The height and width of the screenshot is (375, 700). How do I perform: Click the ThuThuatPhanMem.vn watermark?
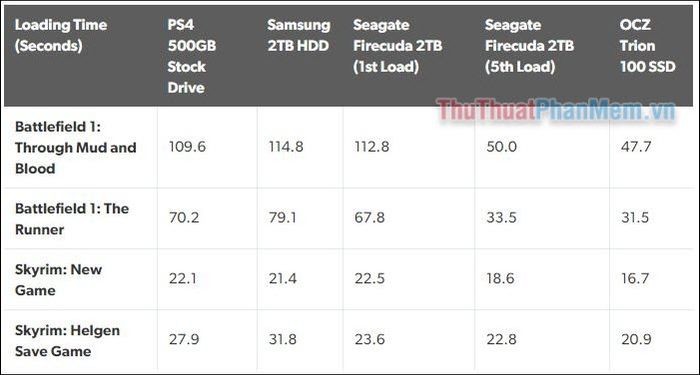click(555, 110)
